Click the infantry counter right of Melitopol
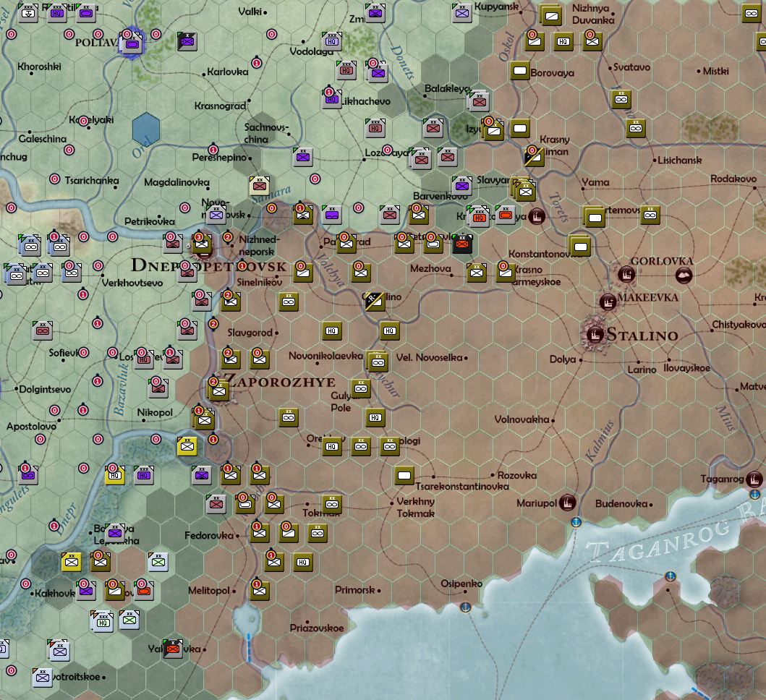Screen dimensions: 766x700 point(260,591)
